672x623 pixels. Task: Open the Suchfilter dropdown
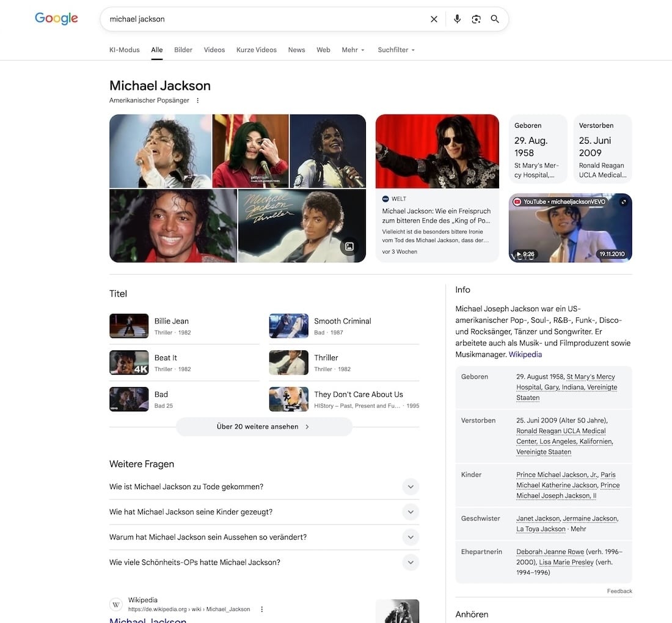coord(396,50)
